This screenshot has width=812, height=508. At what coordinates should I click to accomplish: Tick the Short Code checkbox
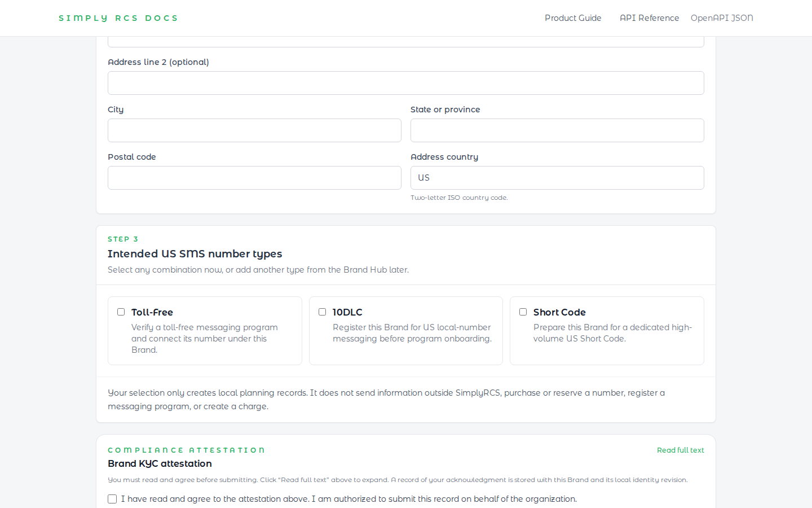[523, 312]
